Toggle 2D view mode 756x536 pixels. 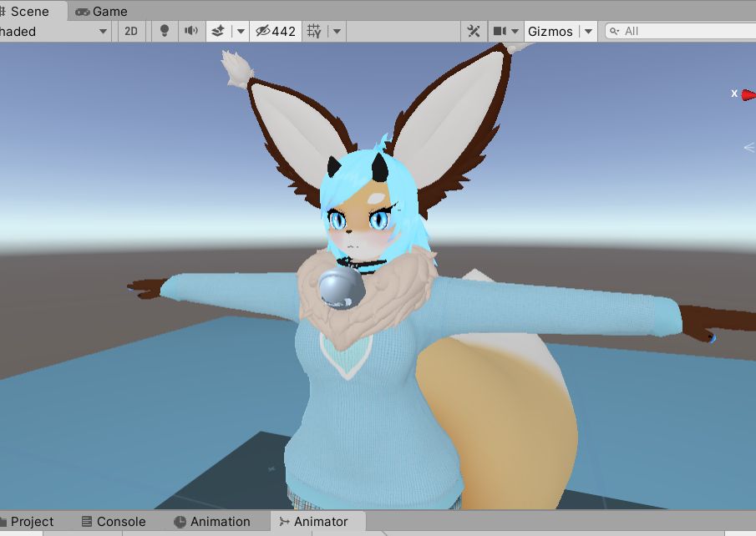pos(131,32)
